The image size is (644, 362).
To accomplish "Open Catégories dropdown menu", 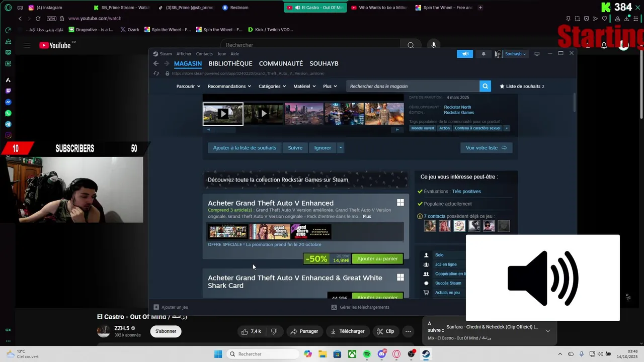I will click(272, 86).
